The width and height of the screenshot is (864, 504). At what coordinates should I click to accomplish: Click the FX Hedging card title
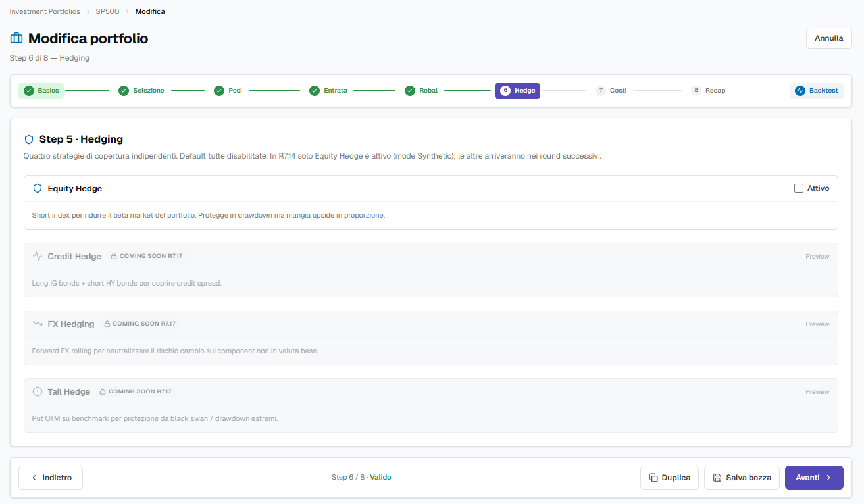(x=71, y=324)
